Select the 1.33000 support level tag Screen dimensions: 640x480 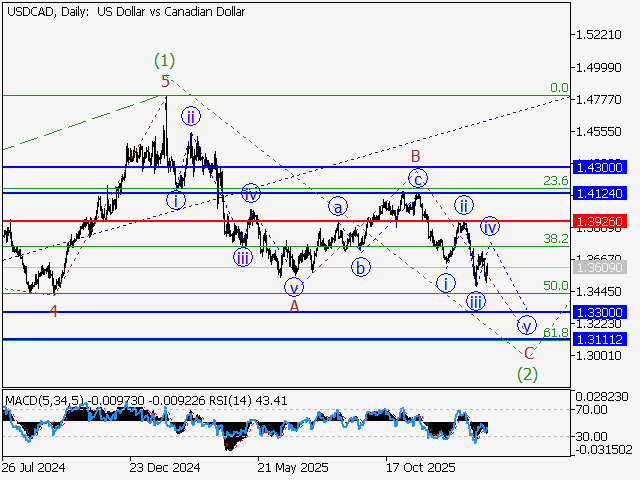pyautogui.click(x=600, y=312)
